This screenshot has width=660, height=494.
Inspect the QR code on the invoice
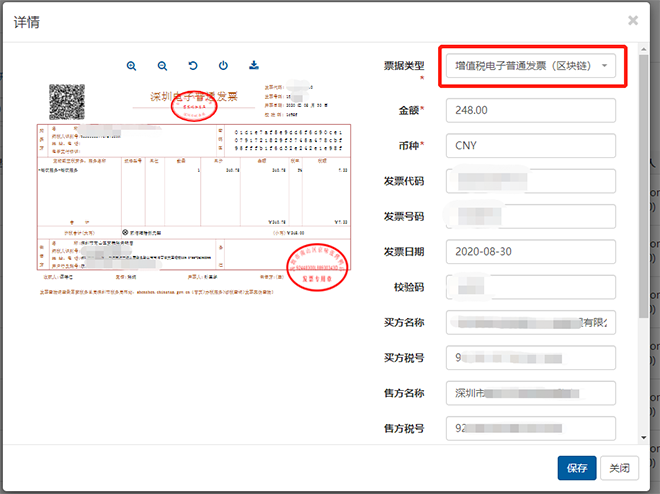pyautogui.click(x=67, y=102)
